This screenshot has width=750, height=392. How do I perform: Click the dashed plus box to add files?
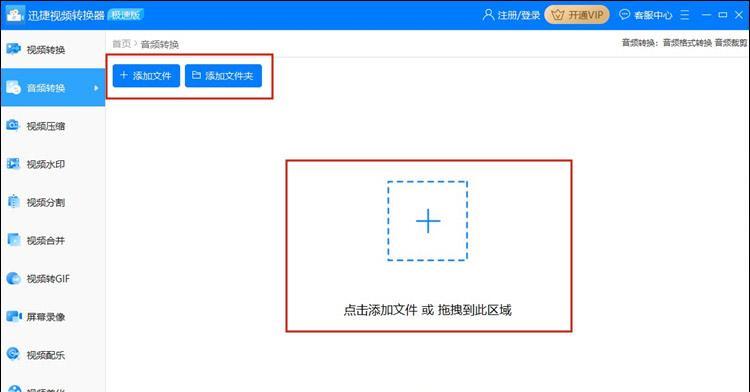coord(428,221)
